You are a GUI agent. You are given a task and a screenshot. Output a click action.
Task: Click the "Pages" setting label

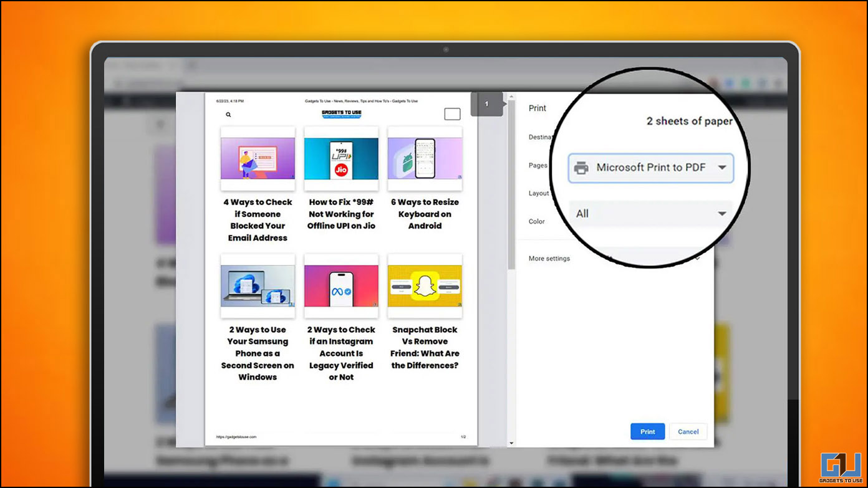pos(538,166)
